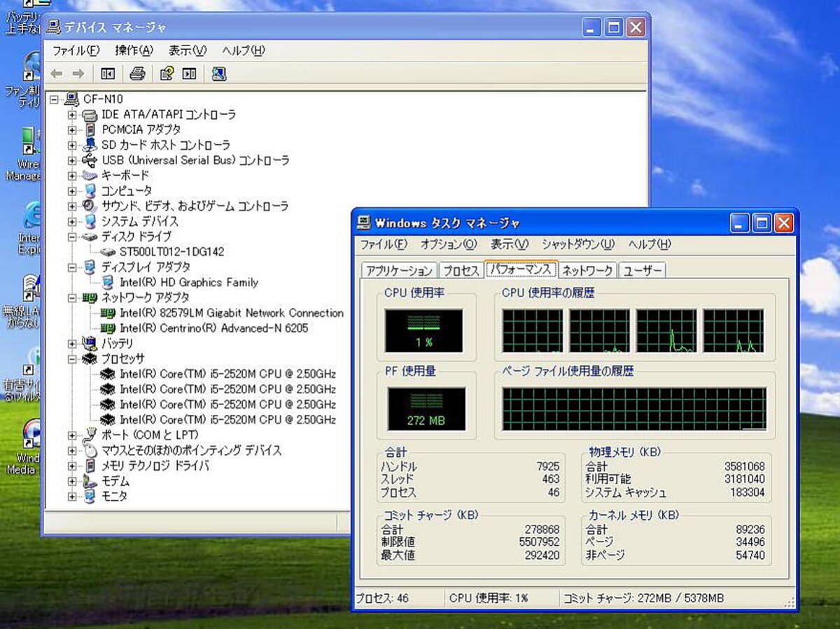Select the パフォーマンス tab
Screen dimensions: 840x629
pyautogui.click(x=521, y=269)
